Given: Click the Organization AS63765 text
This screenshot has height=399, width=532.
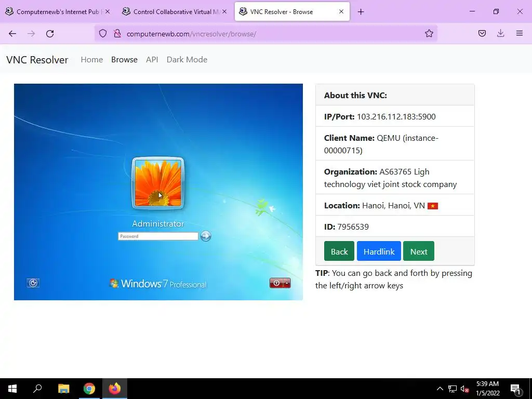Looking at the screenshot, I should pyautogui.click(x=390, y=178).
